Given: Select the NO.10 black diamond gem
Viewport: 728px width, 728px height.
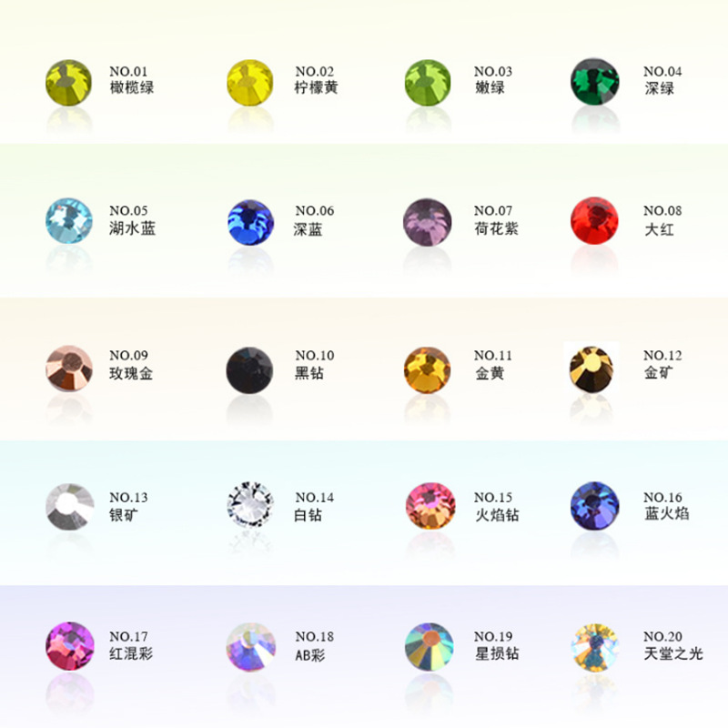Looking at the screenshot, I should pyautogui.click(x=249, y=370).
